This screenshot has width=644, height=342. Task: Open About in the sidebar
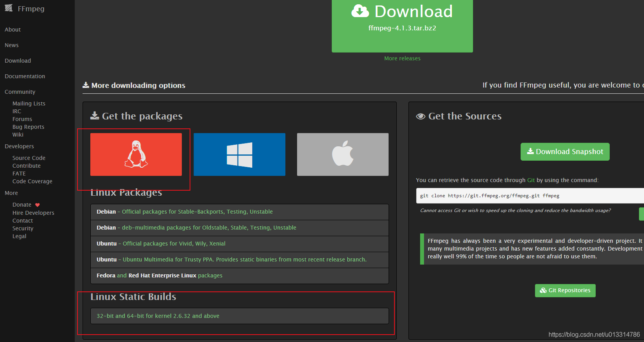(13, 30)
